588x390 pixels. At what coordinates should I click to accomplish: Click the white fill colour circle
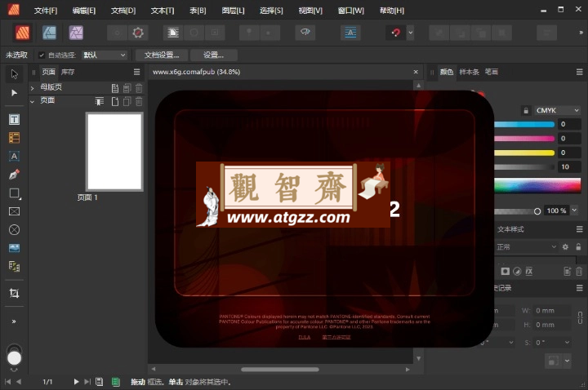(x=14, y=358)
